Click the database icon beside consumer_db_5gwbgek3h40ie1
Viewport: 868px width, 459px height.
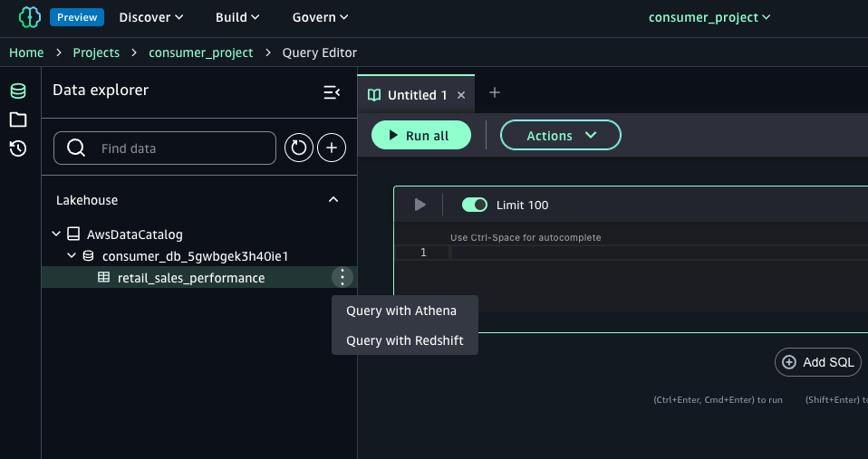point(88,256)
